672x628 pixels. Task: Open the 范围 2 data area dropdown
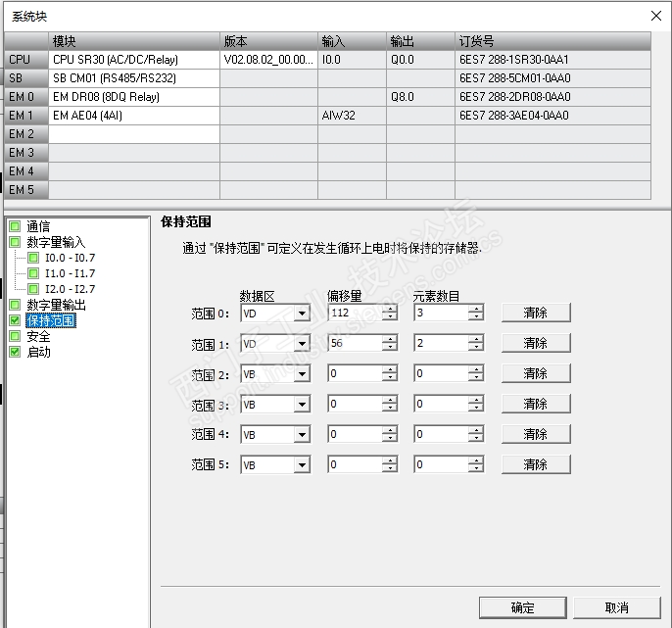click(302, 374)
